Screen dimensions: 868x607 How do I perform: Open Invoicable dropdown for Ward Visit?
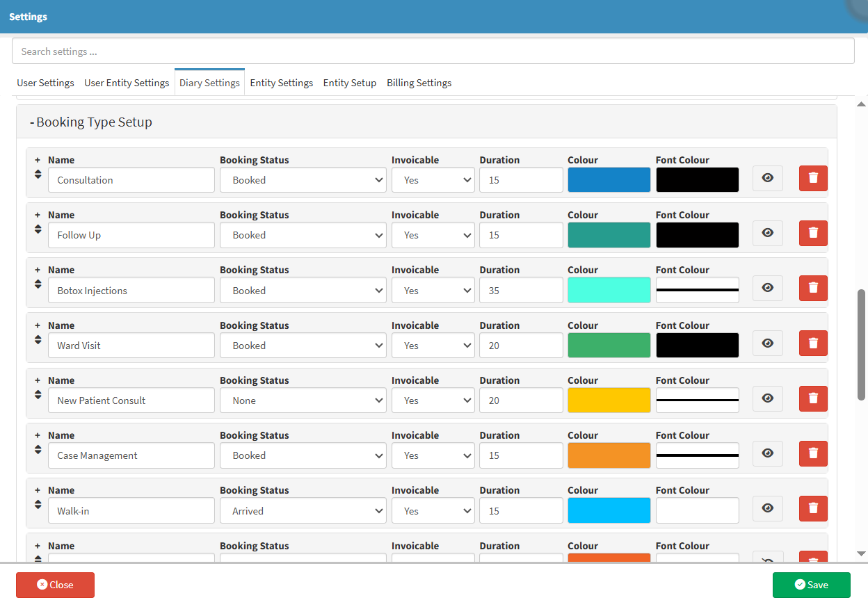[x=433, y=346]
